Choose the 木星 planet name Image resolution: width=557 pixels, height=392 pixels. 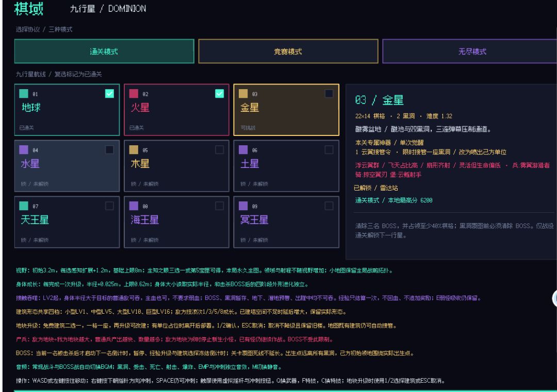(x=140, y=163)
